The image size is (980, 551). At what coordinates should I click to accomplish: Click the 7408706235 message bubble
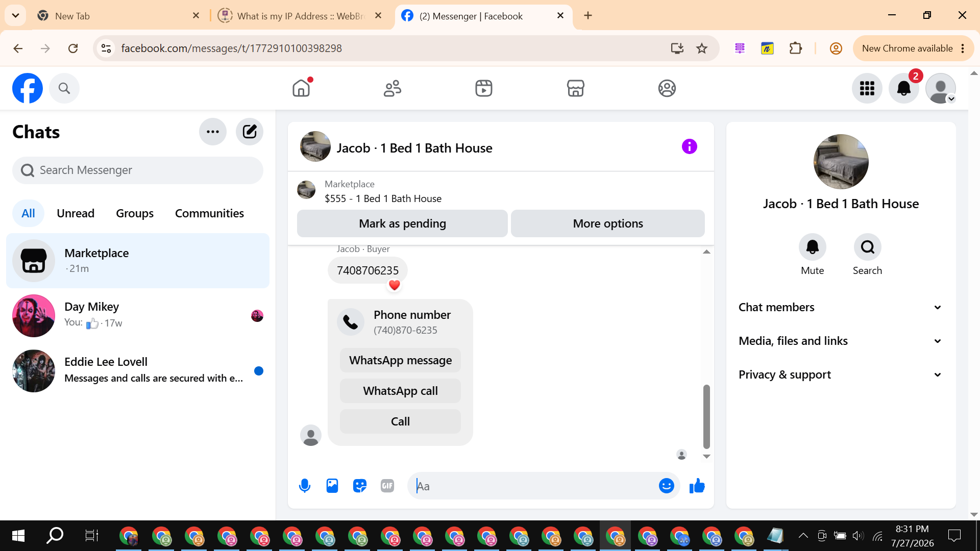click(367, 270)
